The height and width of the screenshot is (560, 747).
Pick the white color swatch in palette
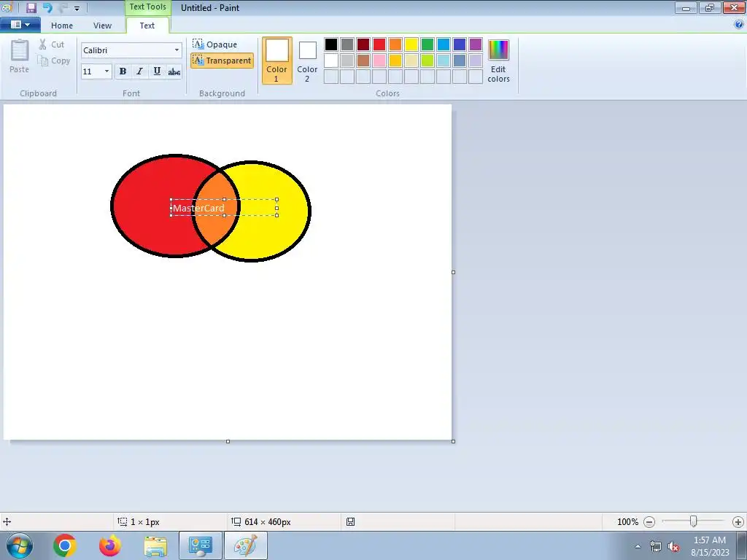click(331, 61)
